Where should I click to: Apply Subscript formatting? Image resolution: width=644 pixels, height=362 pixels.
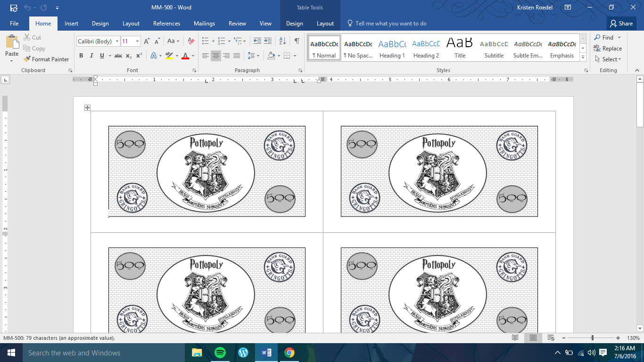pos(128,56)
